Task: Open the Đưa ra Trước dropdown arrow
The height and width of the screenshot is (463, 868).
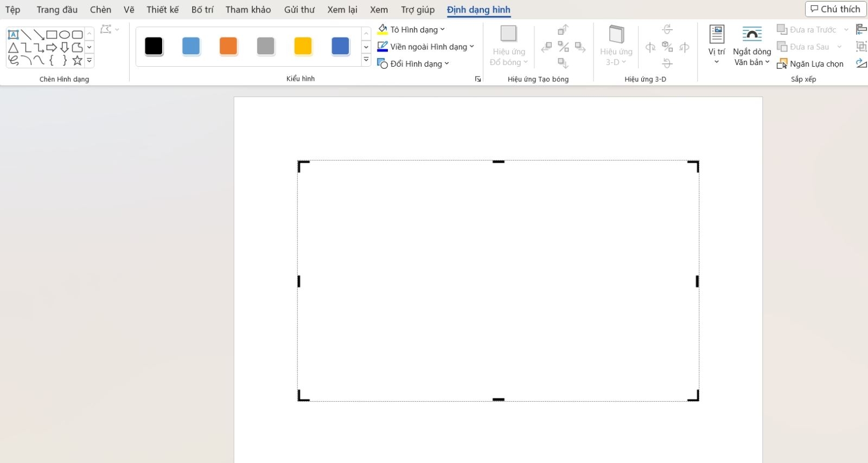Action: click(x=846, y=29)
